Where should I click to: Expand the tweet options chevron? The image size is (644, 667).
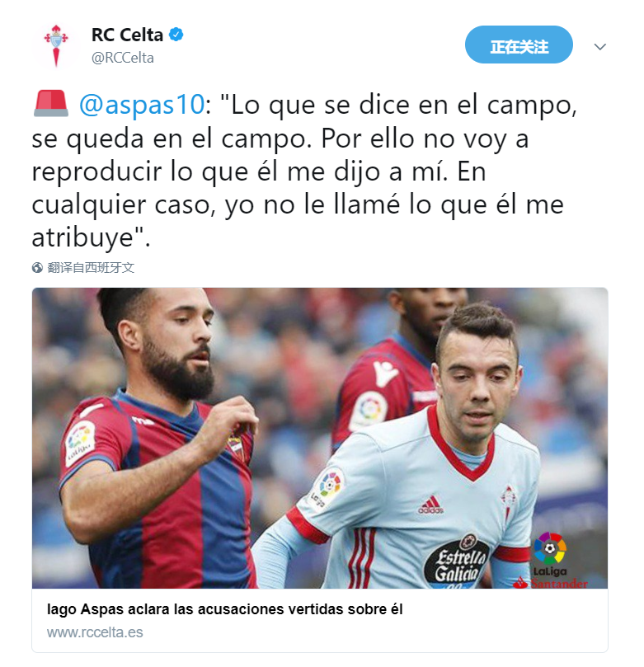point(599,46)
